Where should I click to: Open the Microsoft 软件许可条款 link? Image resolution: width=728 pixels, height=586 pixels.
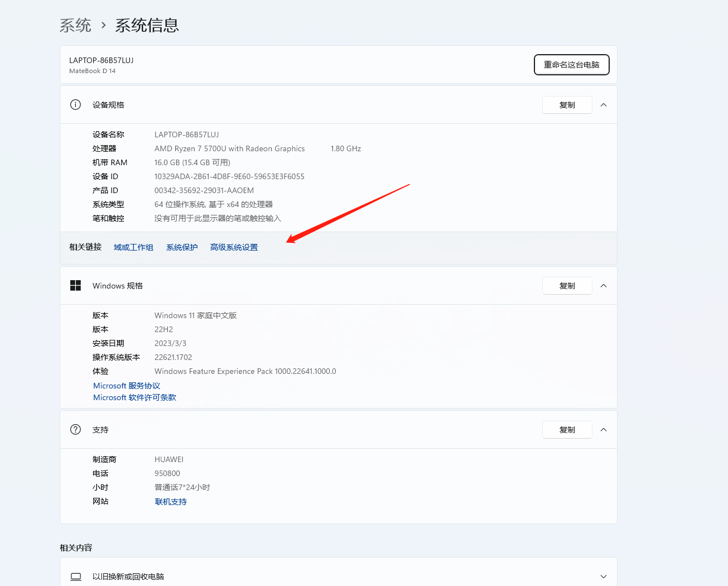[x=134, y=397]
